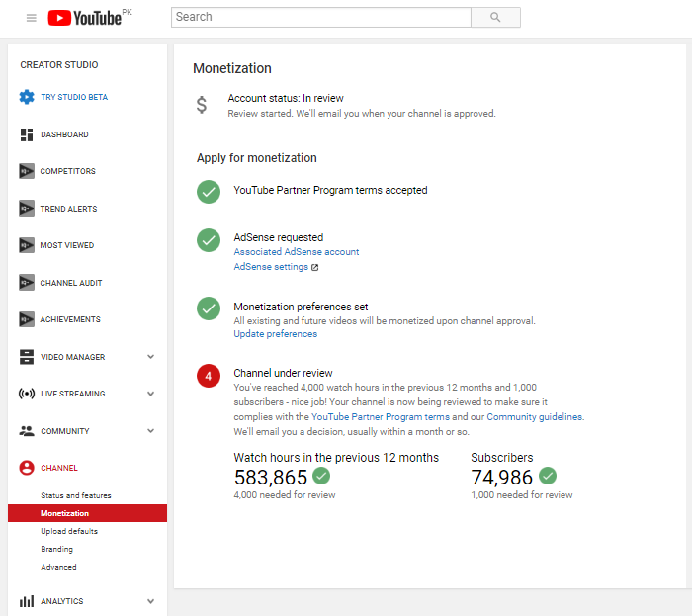Click '1,000 needed for review' text
Image resolution: width=692 pixels, height=616 pixels.
pos(522,495)
